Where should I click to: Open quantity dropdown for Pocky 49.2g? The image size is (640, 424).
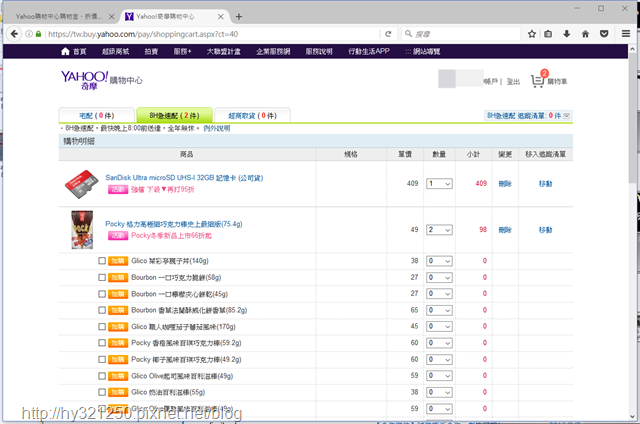[439, 360]
